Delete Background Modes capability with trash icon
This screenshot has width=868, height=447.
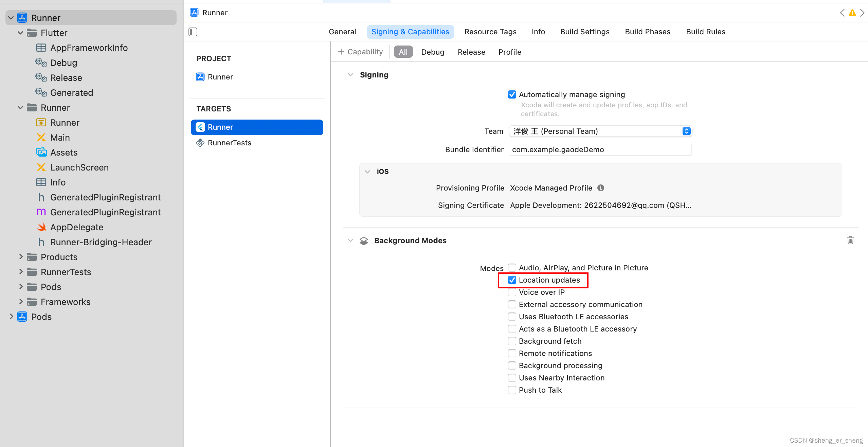850,240
